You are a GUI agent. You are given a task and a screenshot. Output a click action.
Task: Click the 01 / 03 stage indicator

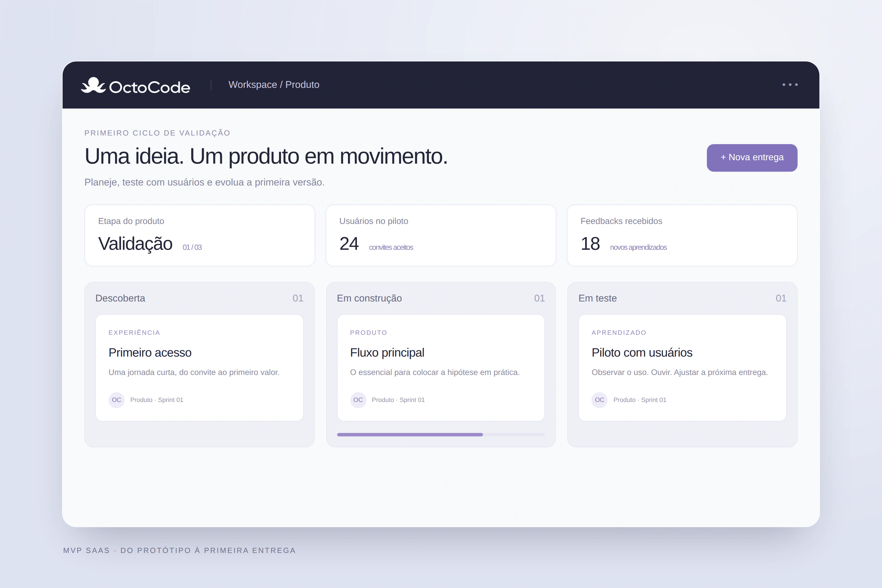(x=192, y=247)
